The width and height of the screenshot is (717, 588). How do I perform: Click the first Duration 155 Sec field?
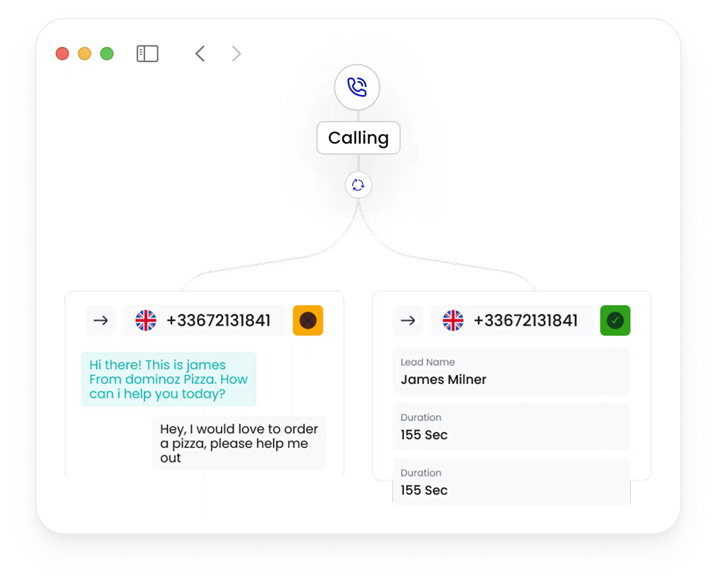511,427
